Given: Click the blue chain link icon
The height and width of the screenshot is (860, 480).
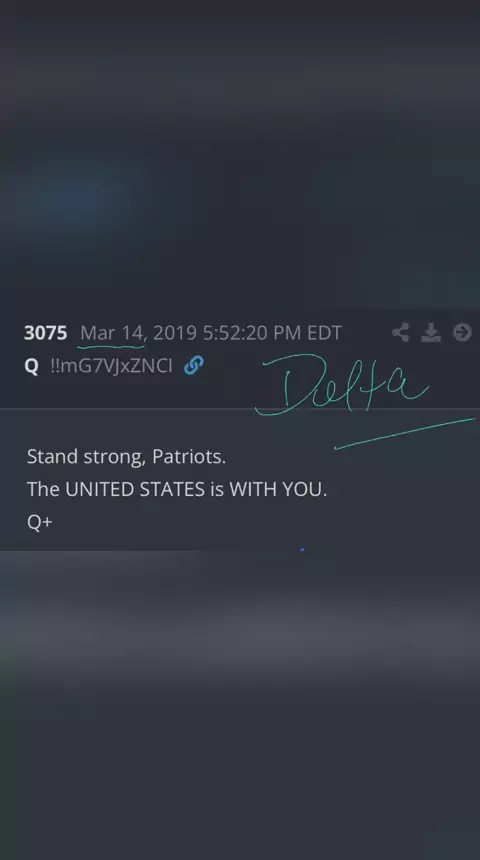Looking at the screenshot, I should point(194,365).
